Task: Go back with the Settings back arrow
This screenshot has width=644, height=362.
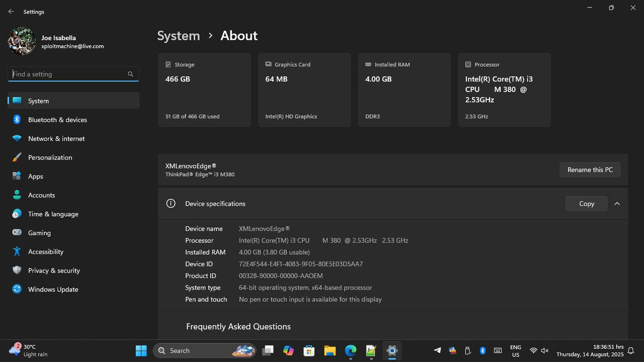Action: (11, 12)
